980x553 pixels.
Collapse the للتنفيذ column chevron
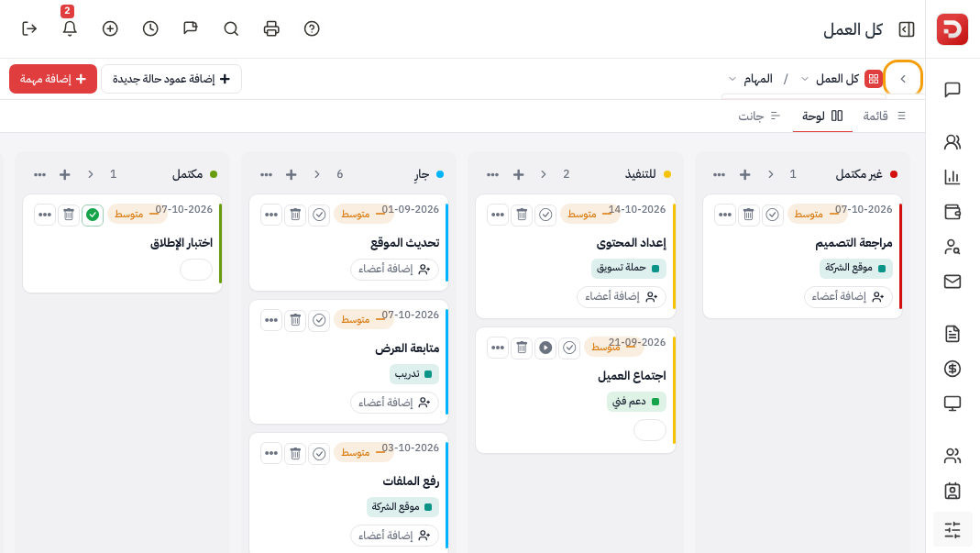(x=543, y=174)
